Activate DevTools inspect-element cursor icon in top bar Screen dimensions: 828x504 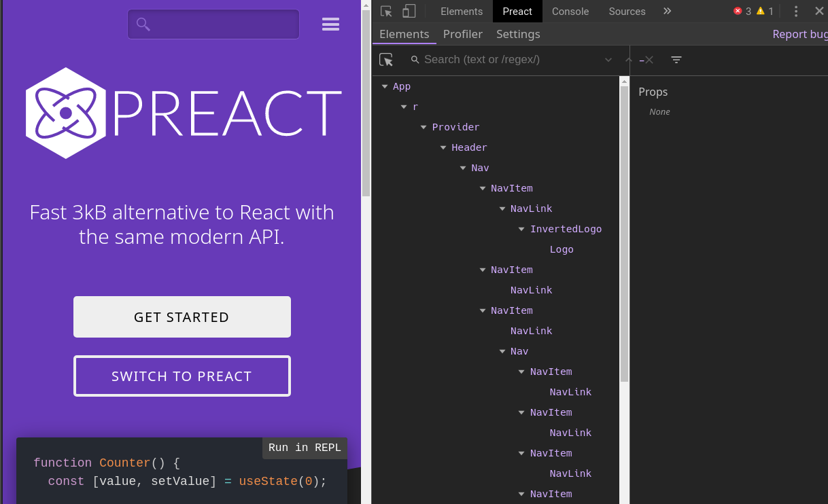386,11
